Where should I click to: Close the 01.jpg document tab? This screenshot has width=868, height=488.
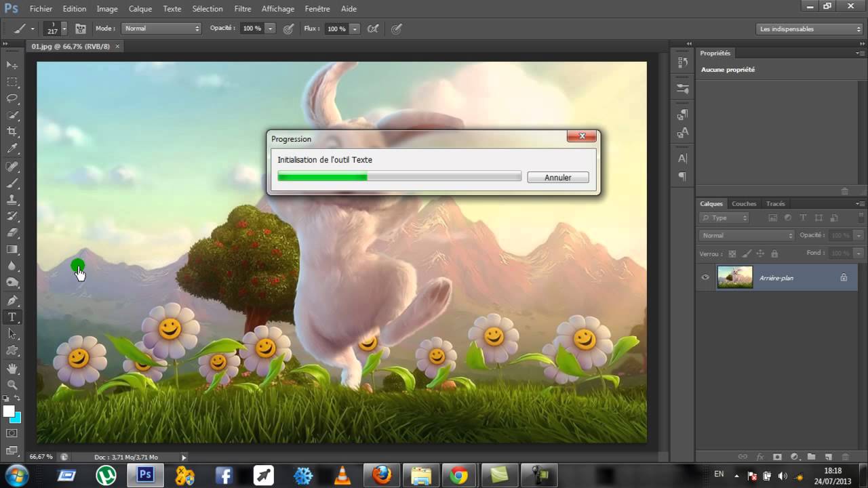(117, 46)
